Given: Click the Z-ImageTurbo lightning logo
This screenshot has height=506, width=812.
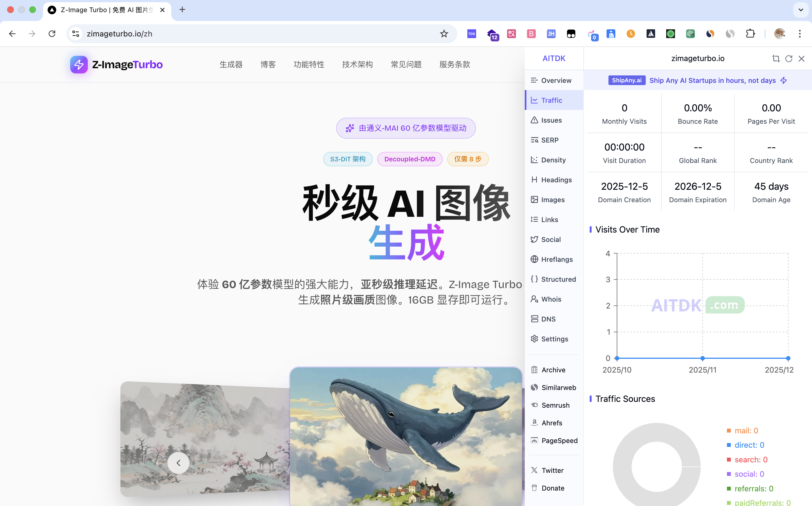Looking at the screenshot, I should [x=79, y=65].
